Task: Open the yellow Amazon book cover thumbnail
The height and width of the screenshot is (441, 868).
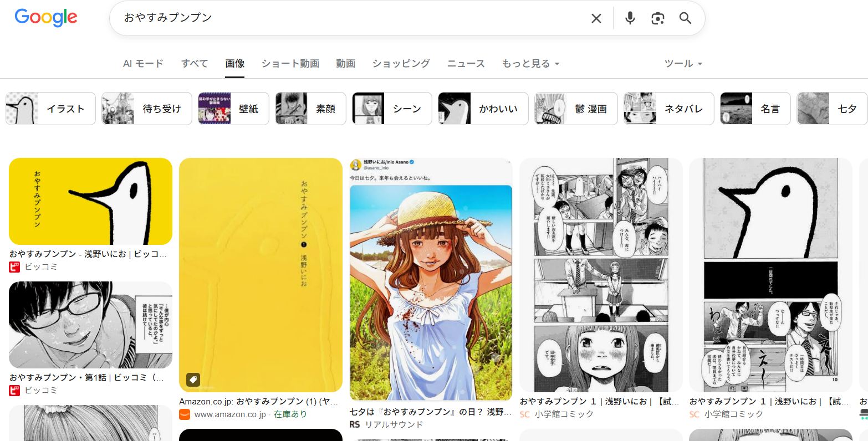Action: 261,275
